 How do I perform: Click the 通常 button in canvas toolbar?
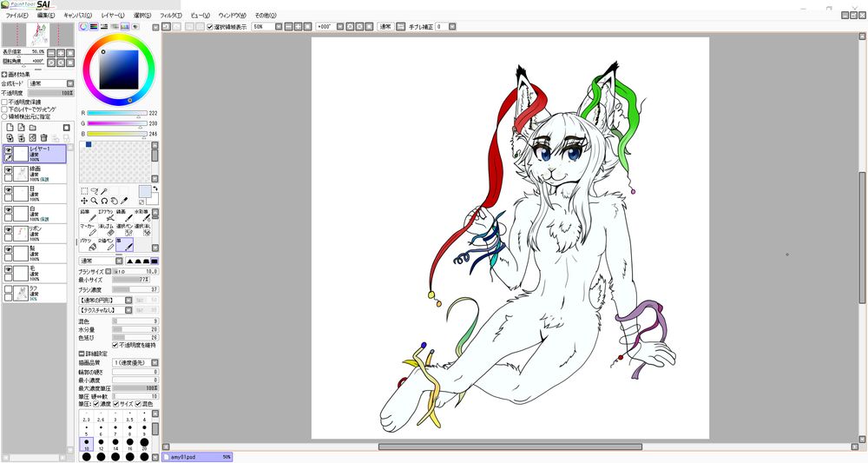click(x=385, y=27)
